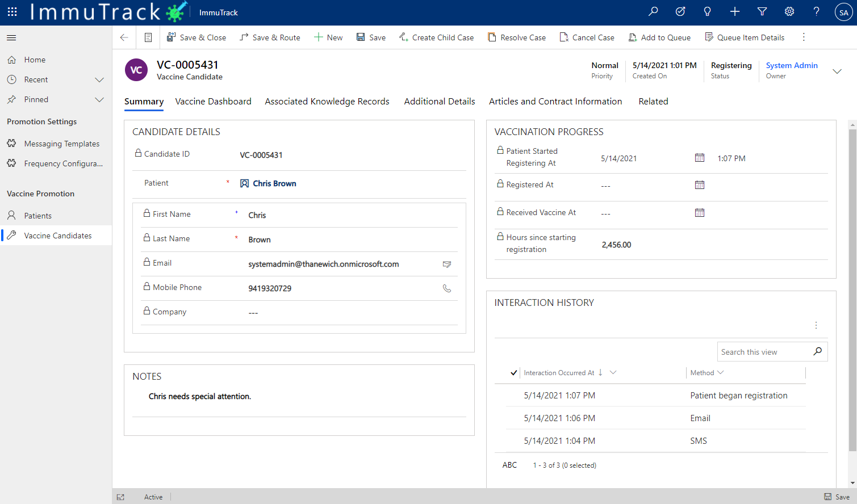Expand the Pinned section chevron
This screenshot has width=857, height=504.
point(99,100)
